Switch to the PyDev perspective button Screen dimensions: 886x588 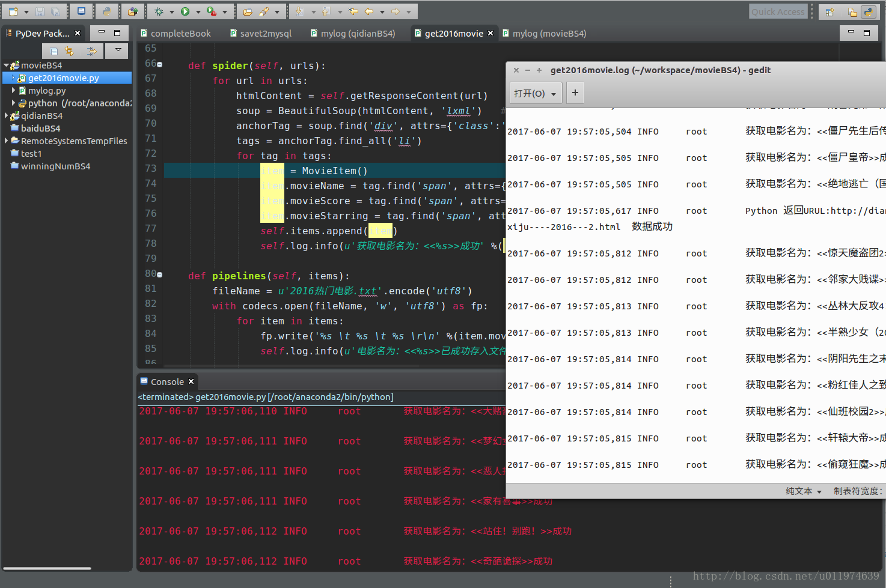point(868,12)
